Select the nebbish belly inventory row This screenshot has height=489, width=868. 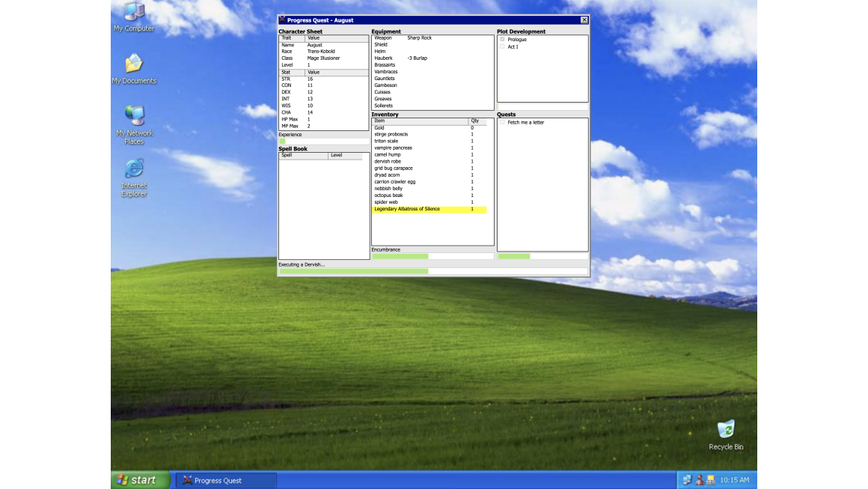click(429, 189)
